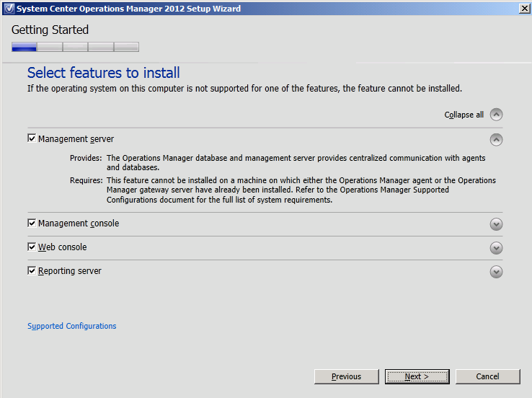532x398 pixels.
Task: Go back with the Previous button
Action: point(347,376)
